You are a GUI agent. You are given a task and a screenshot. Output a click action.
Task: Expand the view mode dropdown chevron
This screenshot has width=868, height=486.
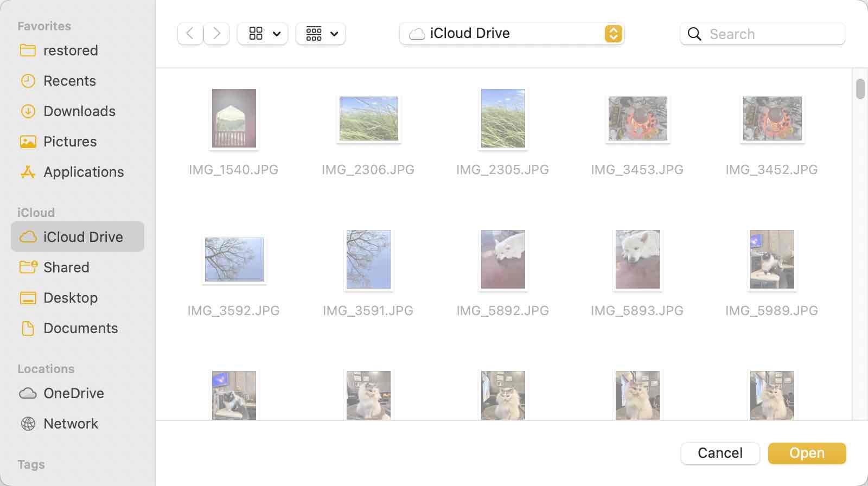(x=277, y=34)
